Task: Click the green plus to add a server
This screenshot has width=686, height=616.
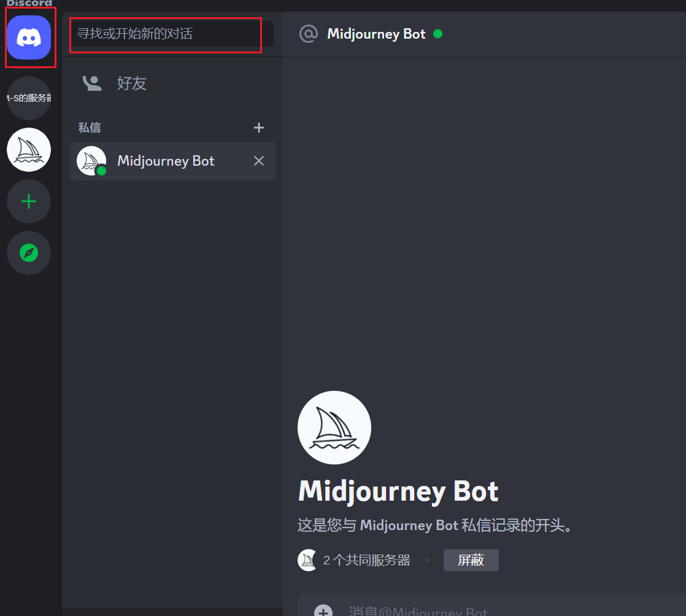Action: point(29,201)
